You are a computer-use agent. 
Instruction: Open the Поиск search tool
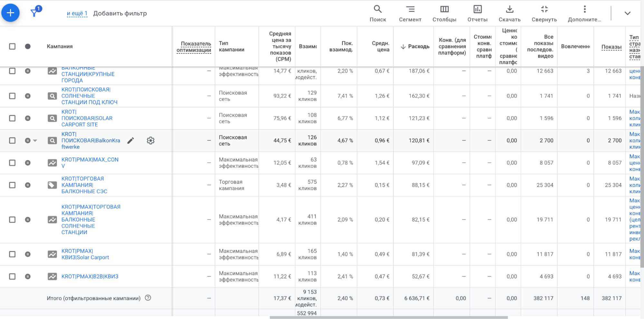(378, 13)
